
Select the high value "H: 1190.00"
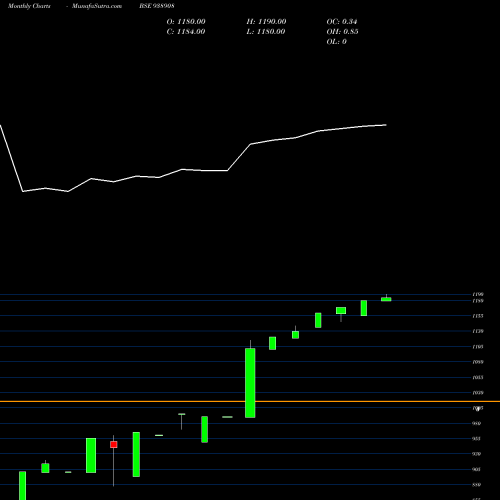coord(266,22)
